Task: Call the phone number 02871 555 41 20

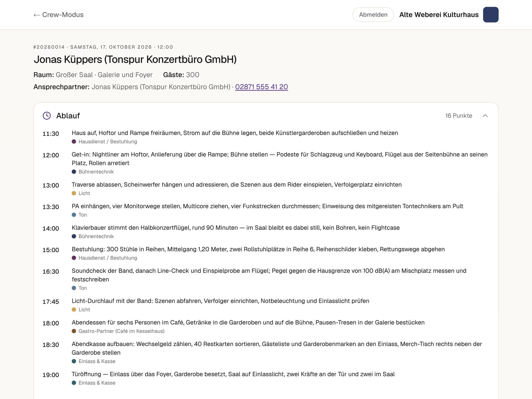Action: click(261, 87)
